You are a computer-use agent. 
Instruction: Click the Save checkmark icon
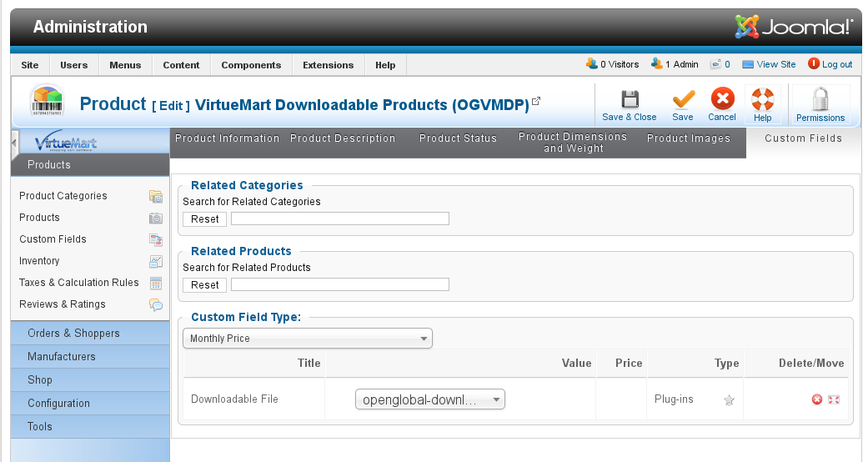coord(683,99)
